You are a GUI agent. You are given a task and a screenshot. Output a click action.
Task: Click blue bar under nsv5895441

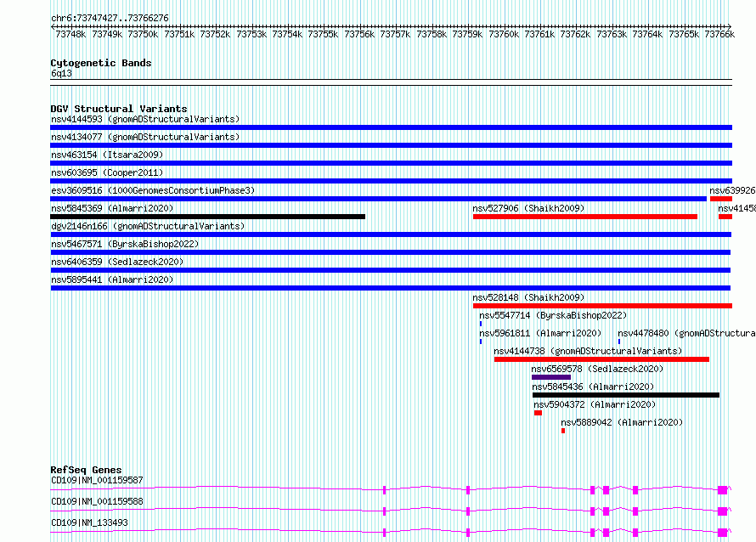(391, 288)
